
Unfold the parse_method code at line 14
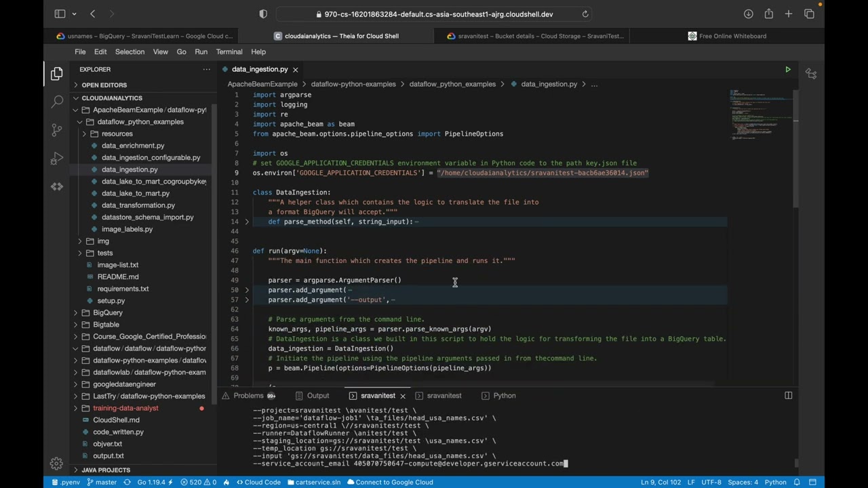247,222
